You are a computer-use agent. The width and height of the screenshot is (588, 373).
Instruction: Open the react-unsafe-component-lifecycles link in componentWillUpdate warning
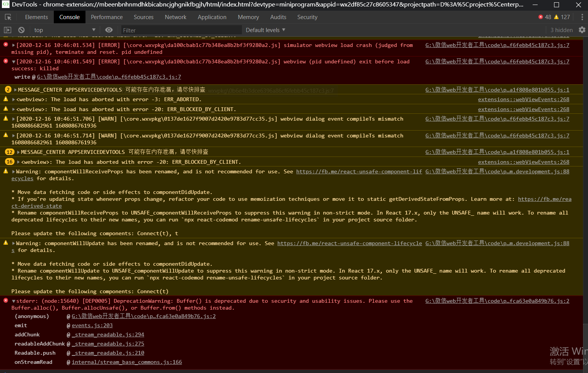[x=350, y=243]
